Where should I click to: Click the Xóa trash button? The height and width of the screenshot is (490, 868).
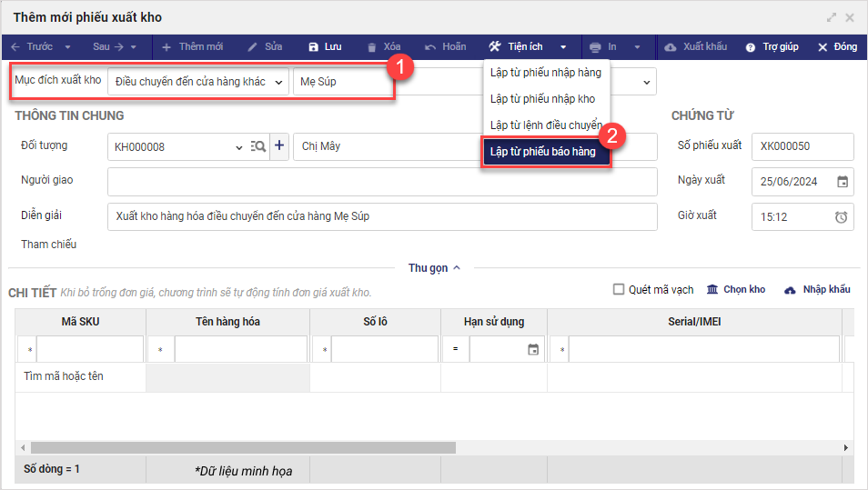pos(384,47)
